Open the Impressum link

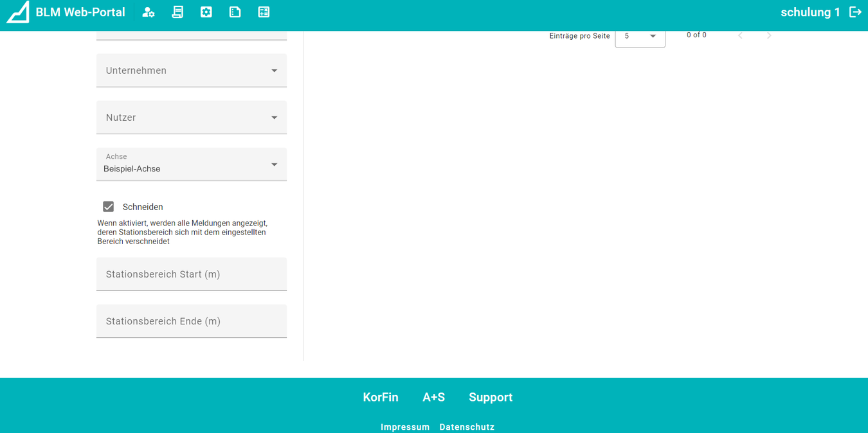[x=405, y=427]
